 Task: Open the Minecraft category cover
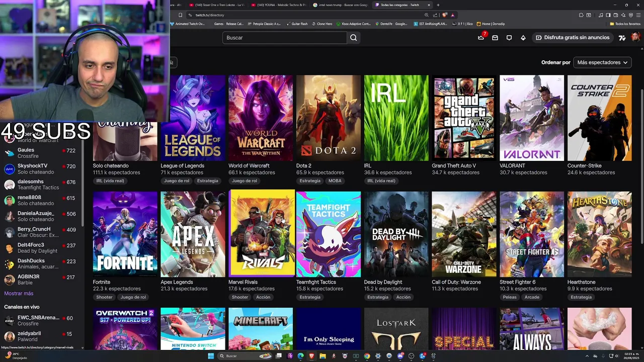point(261,329)
